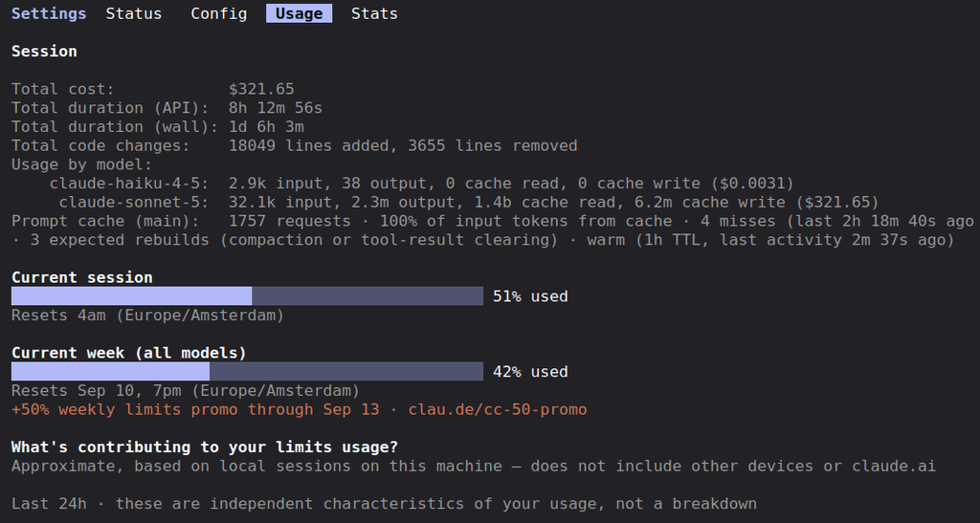Viewport: 980px width, 523px height.
Task: Click the Current session progress bar
Action: (x=247, y=296)
